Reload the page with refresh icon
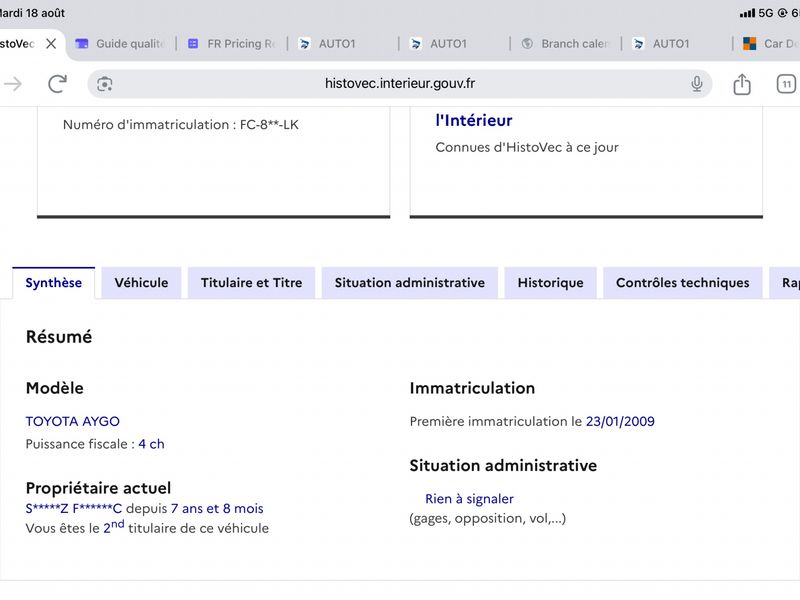 coord(58,84)
